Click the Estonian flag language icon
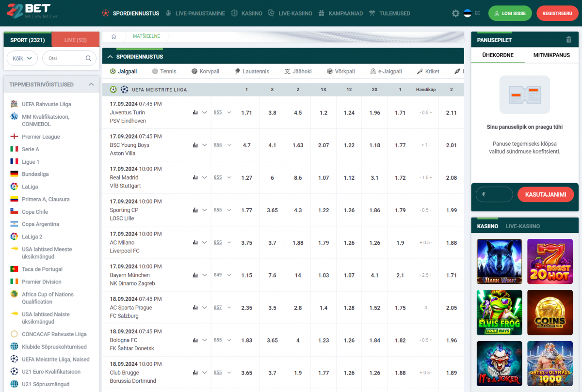 (x=468, y=14)
